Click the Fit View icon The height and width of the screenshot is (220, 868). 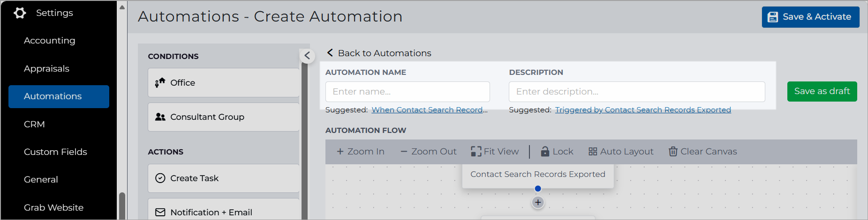click(x=476, y=151)
